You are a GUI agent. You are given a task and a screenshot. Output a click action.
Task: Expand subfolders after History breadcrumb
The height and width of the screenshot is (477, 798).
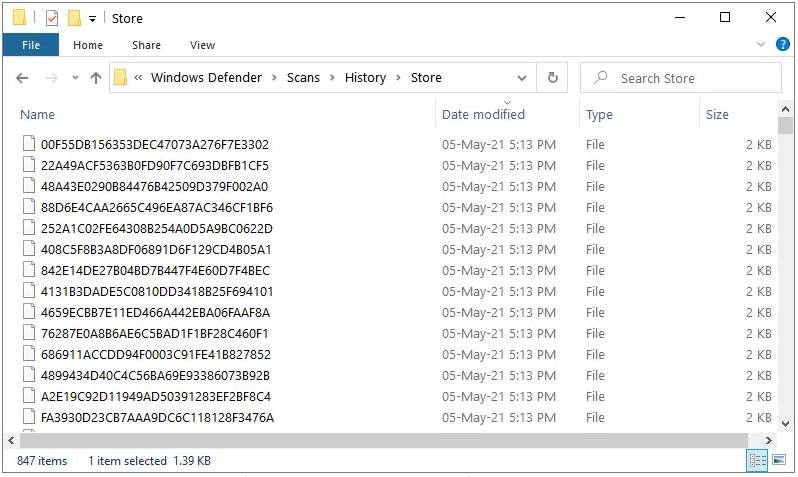click(x=398, y=77)
